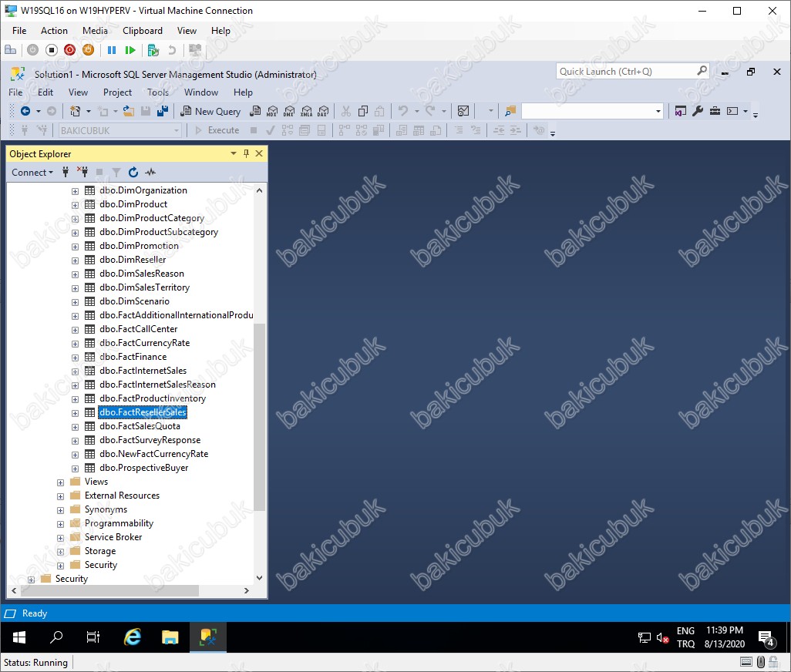Viewport: 791px width, 672px height.
Task: Click the Object Explorer horizontal scrollbar thumb
Action: pos(109,590)
